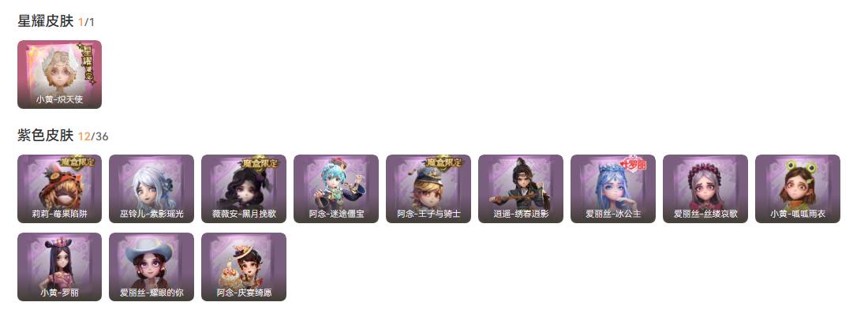Open the 巫铃儿-素影瑶光 skin card
The image size is (868, 317).
(x=152, y=188)
